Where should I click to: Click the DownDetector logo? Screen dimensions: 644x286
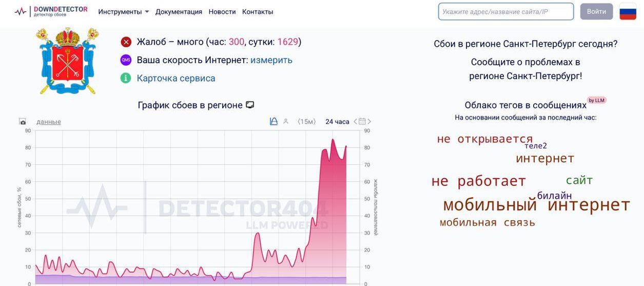(51, 11)
